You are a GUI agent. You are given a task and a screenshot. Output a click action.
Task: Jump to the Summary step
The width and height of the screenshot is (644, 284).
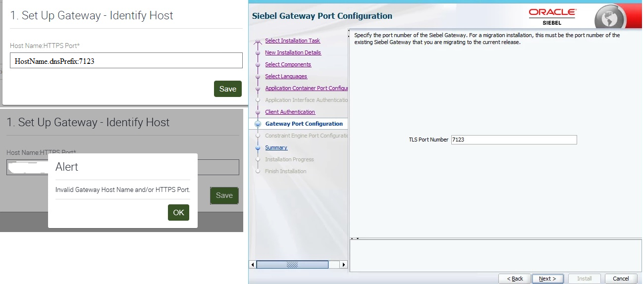click(x=276, y=147)
